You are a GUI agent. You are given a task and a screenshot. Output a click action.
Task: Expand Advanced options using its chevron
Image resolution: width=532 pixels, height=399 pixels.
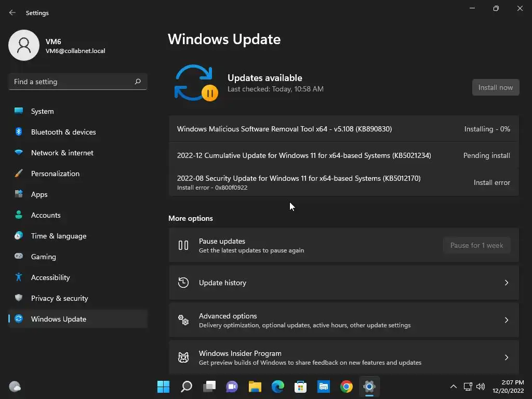point(506,320)
